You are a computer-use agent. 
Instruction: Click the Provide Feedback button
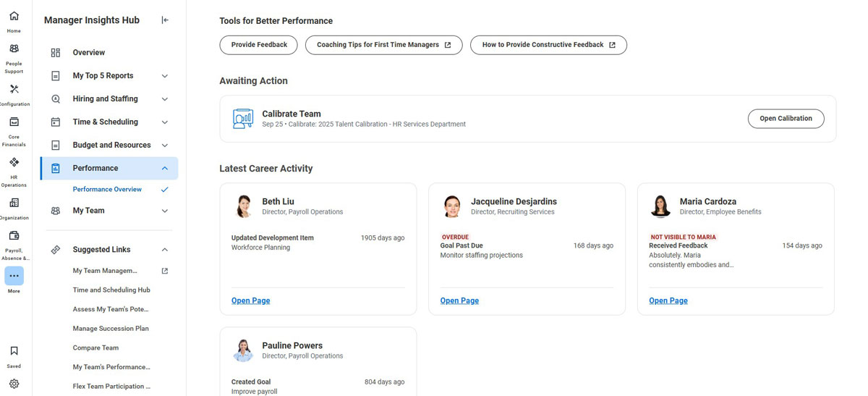(259, 45)
